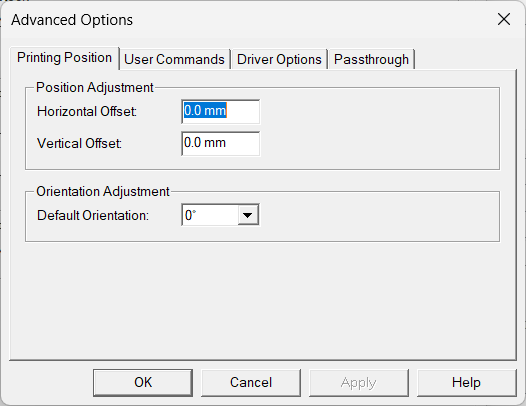
Task: Expand the Default Orientation dropdown arrow
Action: coord(248,215)
